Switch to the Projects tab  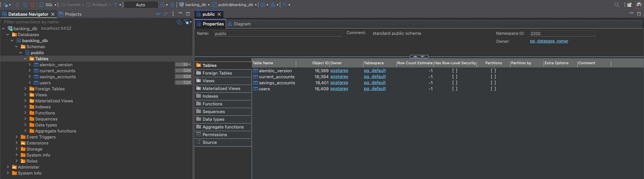70,14
